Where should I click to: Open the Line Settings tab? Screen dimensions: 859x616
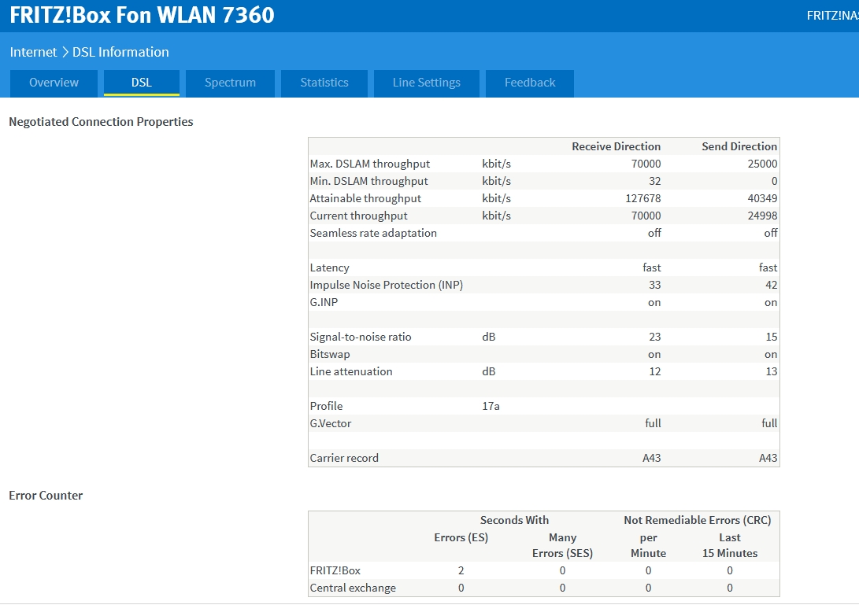click(x=426, y=83)
